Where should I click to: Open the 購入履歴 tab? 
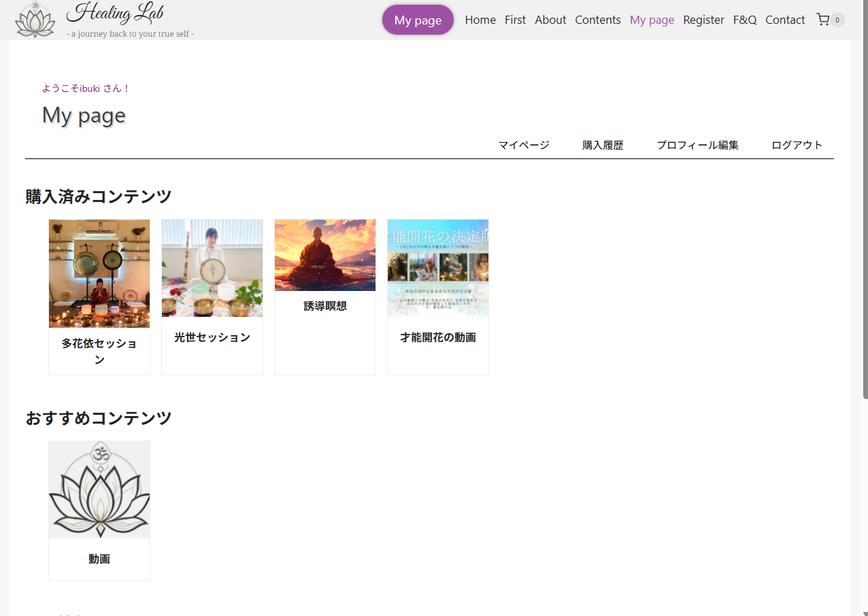(x=603, y=145)
